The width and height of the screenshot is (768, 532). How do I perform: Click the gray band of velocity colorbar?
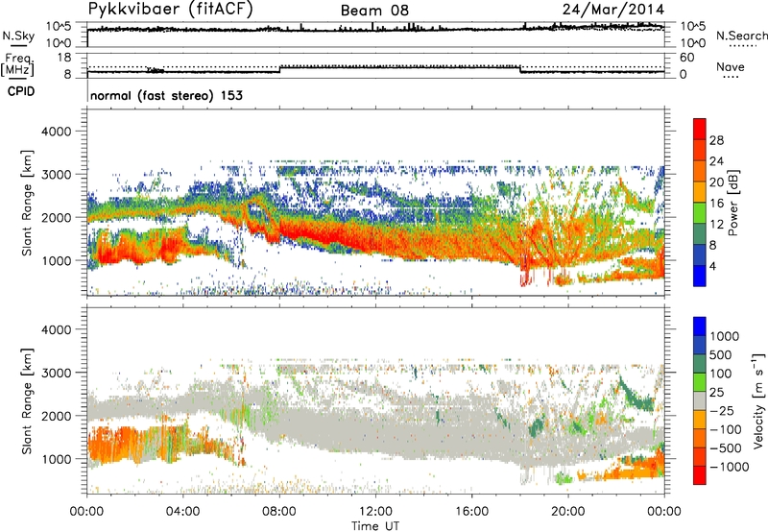pos(700,401)
